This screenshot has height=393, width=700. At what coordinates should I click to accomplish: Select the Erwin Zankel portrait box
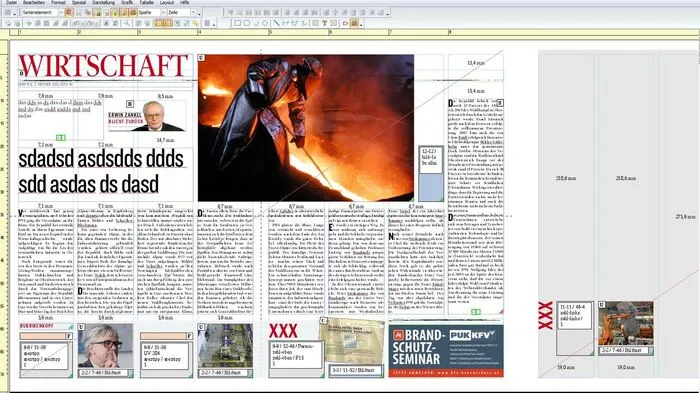147,116
